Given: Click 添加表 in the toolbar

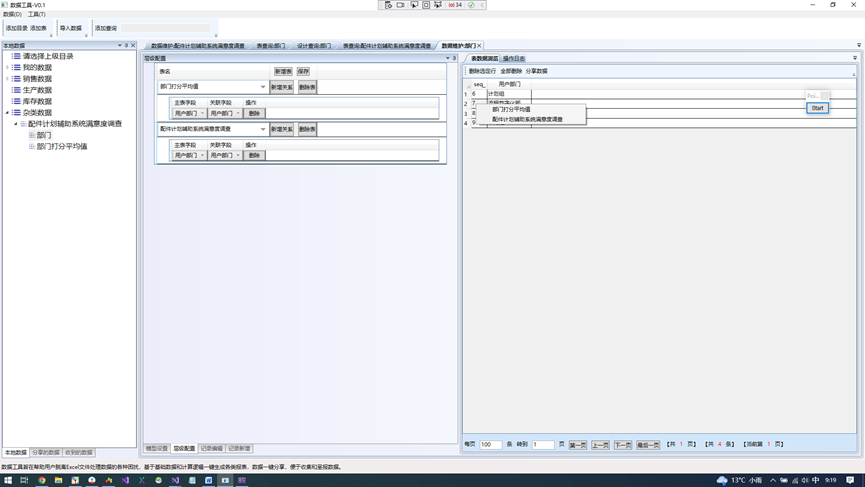Looking at the screenshot, I should pyautogui.click(x=38, y=28).
